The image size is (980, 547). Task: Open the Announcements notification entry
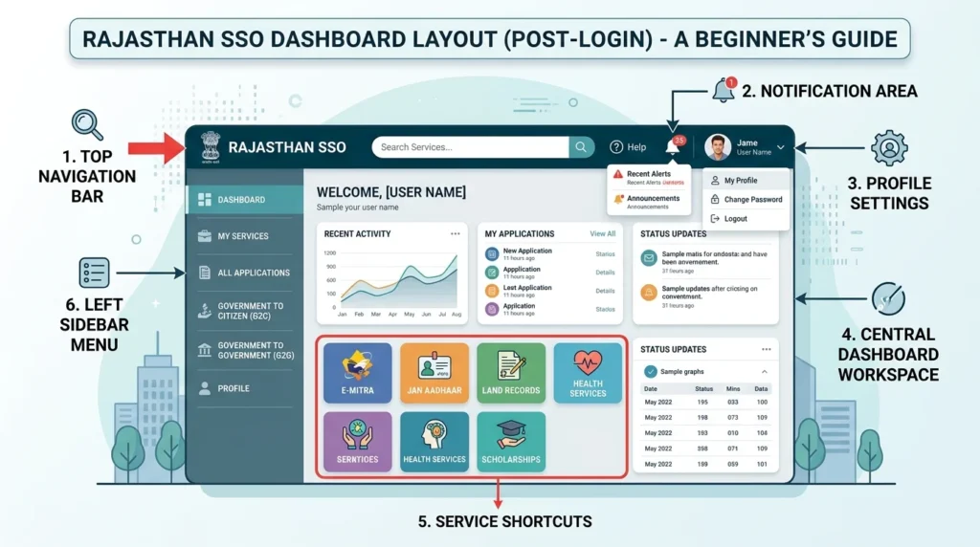[649, 201]
